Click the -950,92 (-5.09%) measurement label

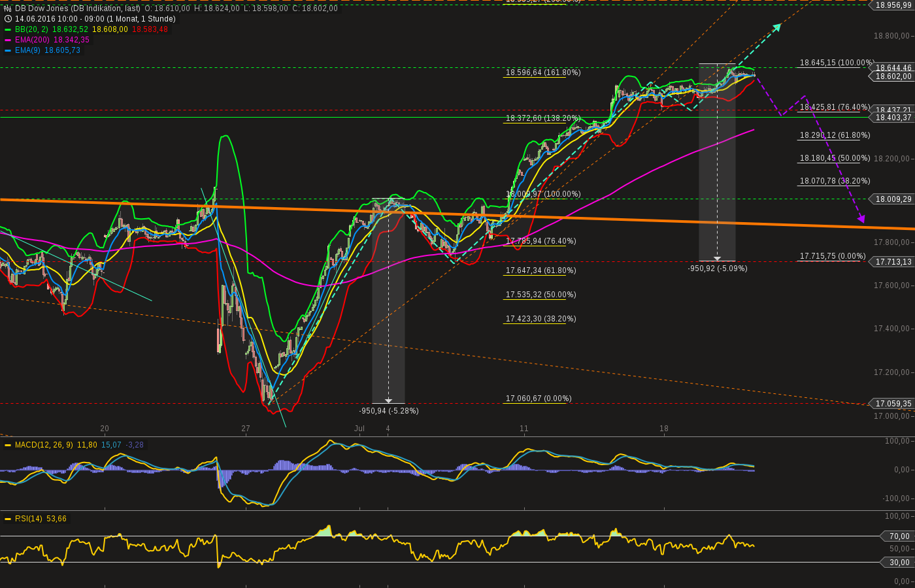click(x=718, y=268)
